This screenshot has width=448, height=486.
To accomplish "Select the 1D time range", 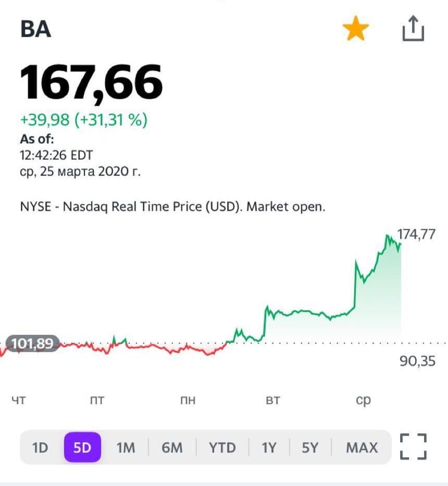I will (x=40, y=447).
